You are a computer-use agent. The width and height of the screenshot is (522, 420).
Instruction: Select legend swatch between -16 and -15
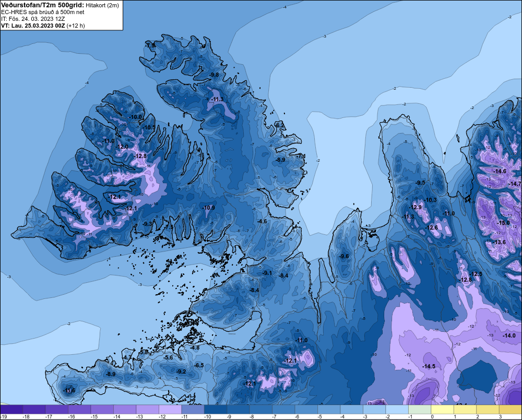pos(79,409)
